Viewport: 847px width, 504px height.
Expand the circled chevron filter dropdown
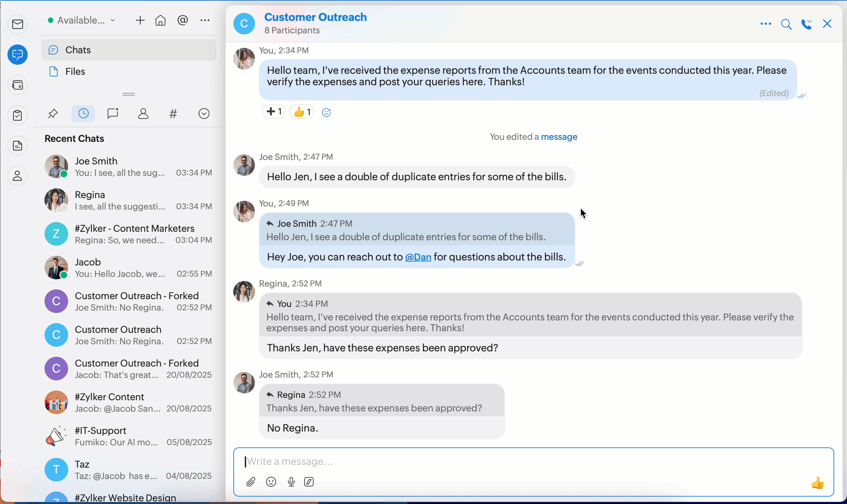click(204, 114)
